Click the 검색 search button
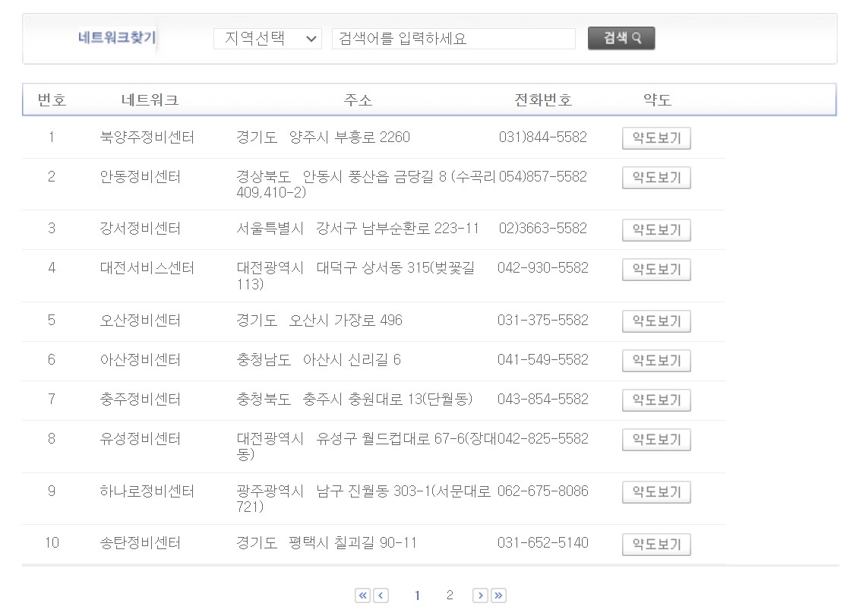The image size is (853, 616). coord(621,38)
